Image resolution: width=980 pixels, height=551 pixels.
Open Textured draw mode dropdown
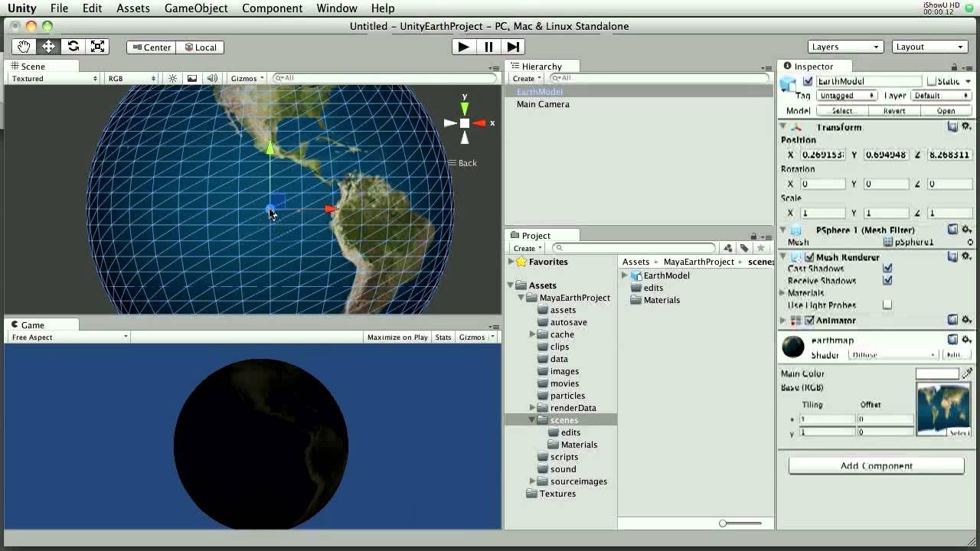coord(54,78)
